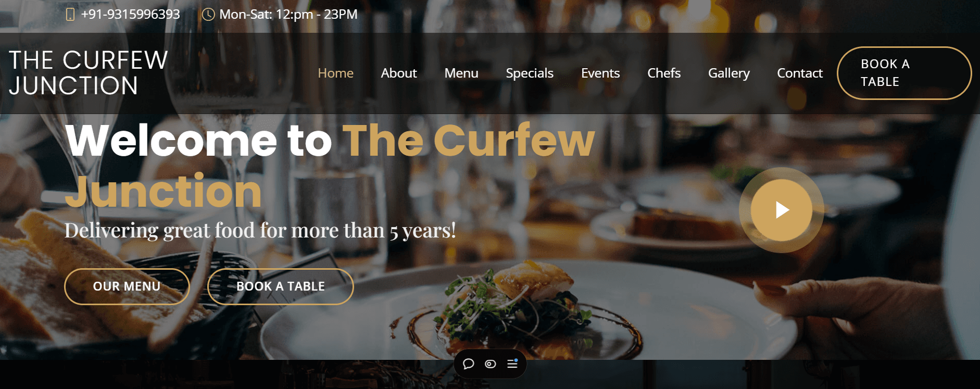Navigate to the Events section
Image resolution: width=980 pixels, height=389 pixels.
coord(600,73)
